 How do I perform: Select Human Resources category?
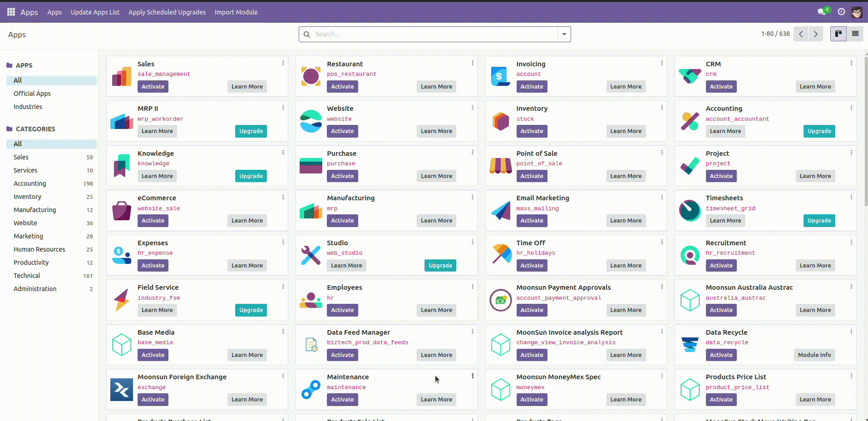tap(51, 249)
